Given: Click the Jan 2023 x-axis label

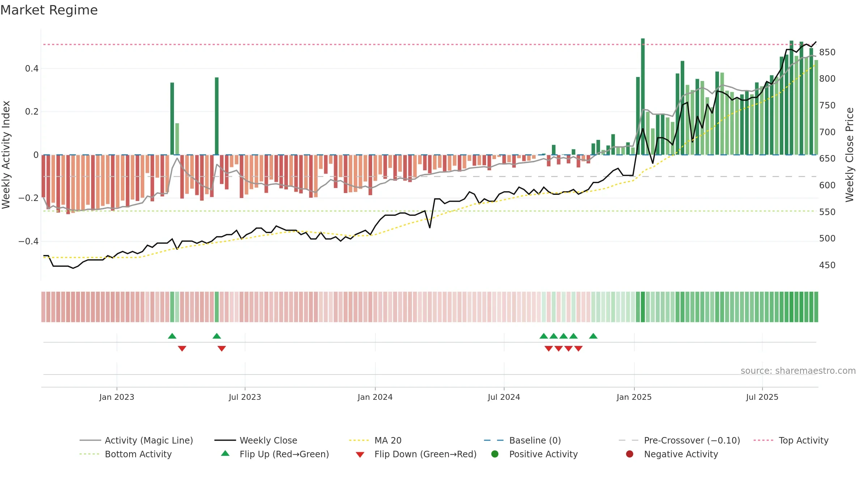Looking at the screenshot, I should point(117,397).
